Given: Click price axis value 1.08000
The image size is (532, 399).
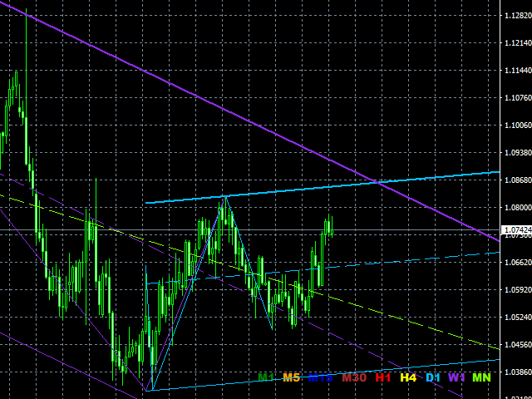Looking at the screenshot, I should pos(518,208).
